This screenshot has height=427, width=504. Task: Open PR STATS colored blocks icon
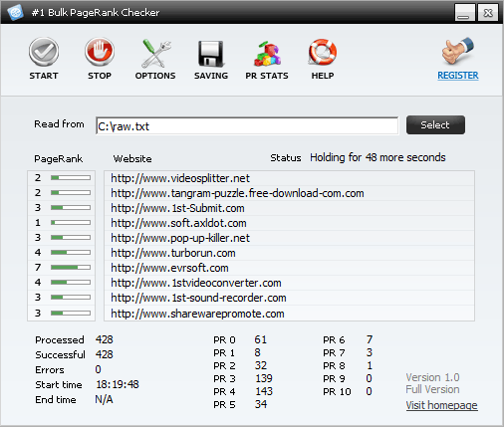[x=267, y=54]
